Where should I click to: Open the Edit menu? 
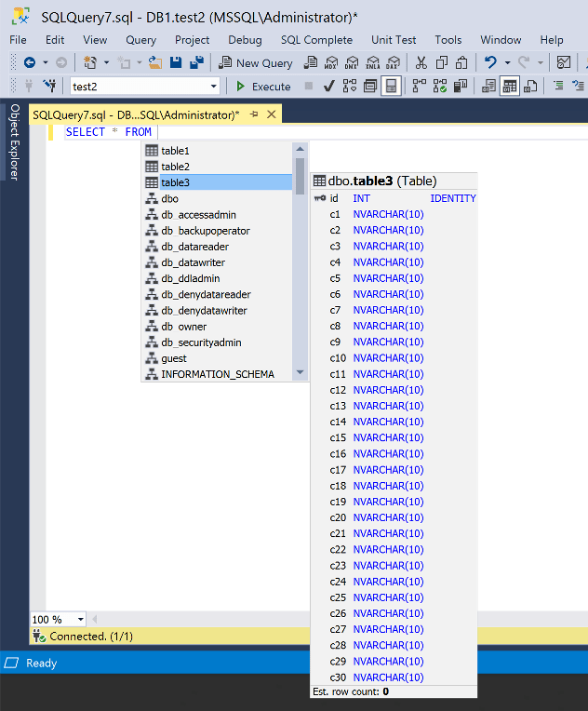(55, 40)
